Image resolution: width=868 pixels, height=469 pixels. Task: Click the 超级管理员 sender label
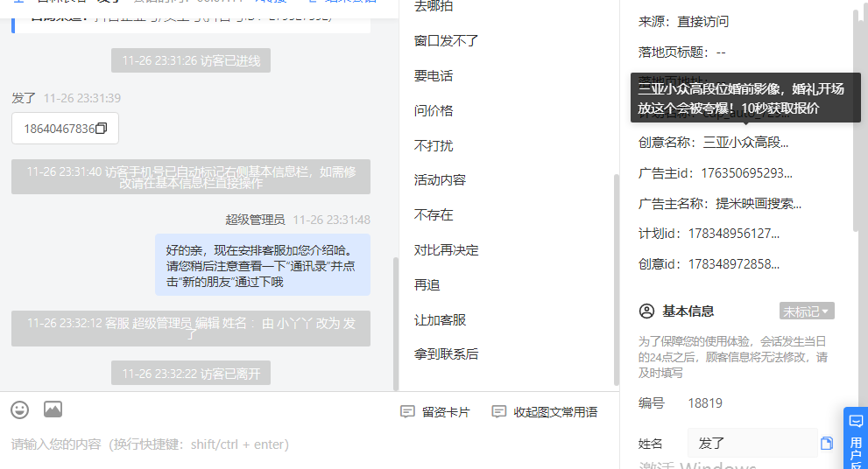click(x=255, y=220)
